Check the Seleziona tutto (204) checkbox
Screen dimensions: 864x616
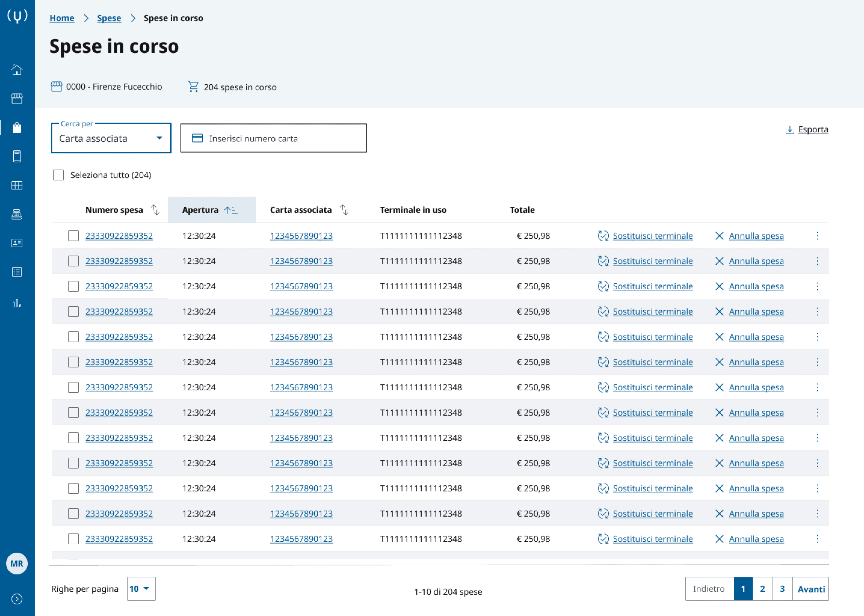[58, 175]
